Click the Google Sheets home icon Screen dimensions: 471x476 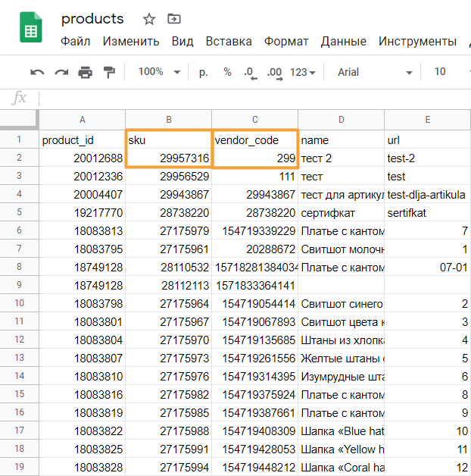[30, 29]
